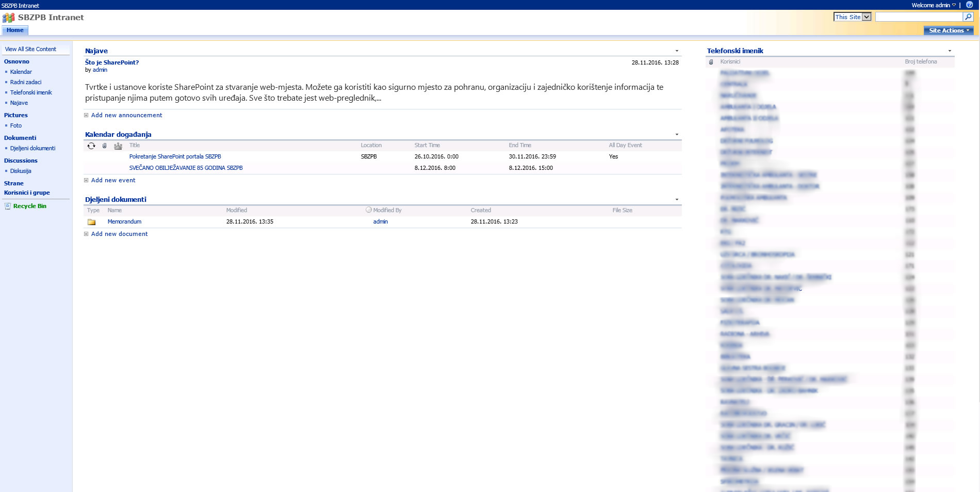Open the SVEČANO OBILJEŽAVANJE 85 GODINA SBZPB event

pyautogui.click(x=186, y=168)
